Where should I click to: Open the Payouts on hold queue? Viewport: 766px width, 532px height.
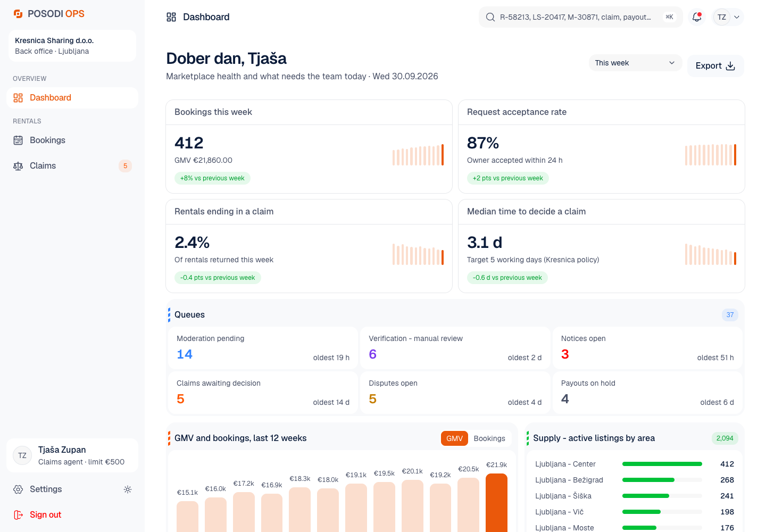(x=647, y=393)
